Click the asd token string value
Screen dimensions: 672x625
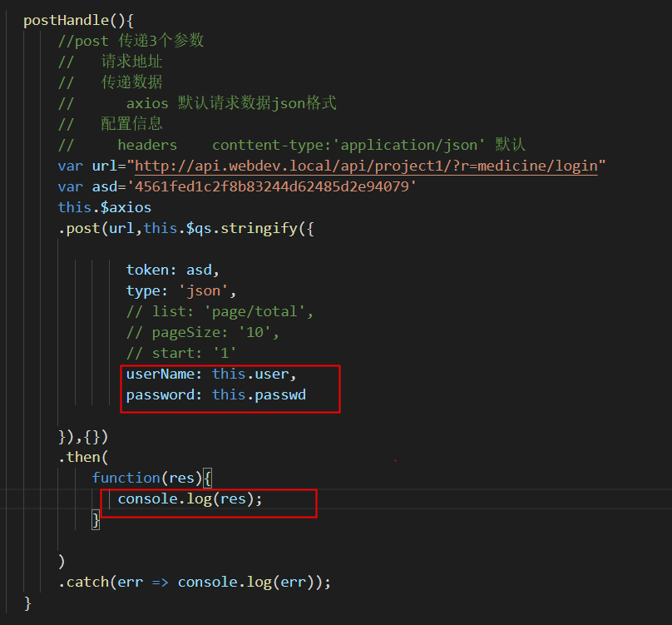click(x=272, y=186)
